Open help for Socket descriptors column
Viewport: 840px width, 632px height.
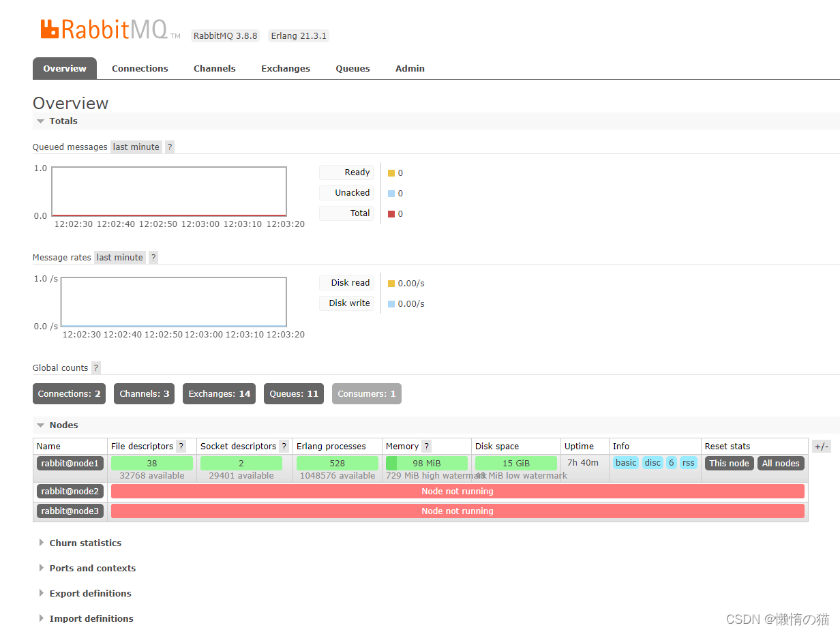point(284,446)
